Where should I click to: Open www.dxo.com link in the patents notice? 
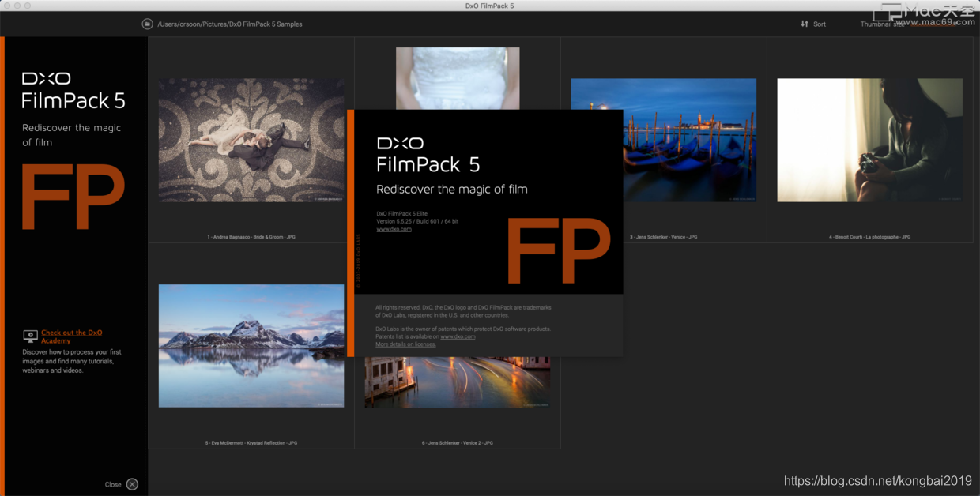[458, 336]
